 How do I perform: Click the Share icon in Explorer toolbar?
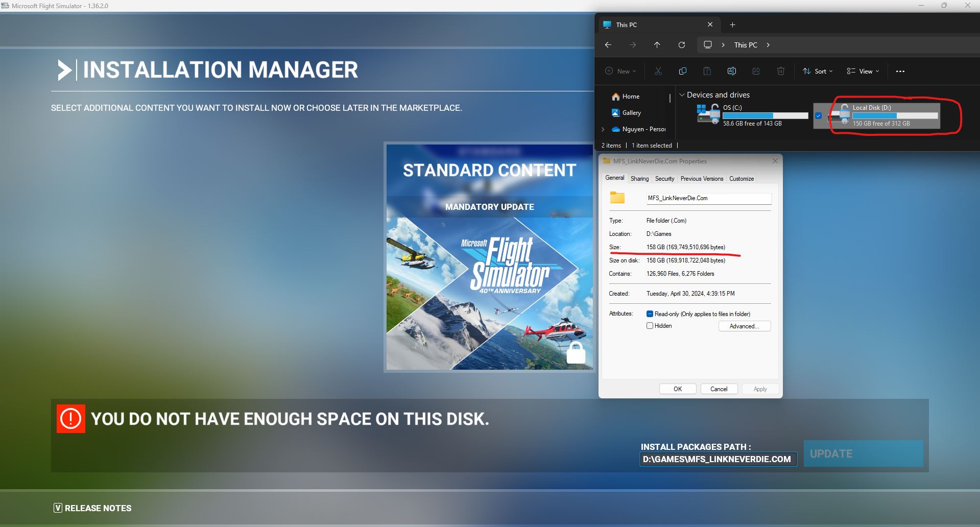tap(756, 71)
